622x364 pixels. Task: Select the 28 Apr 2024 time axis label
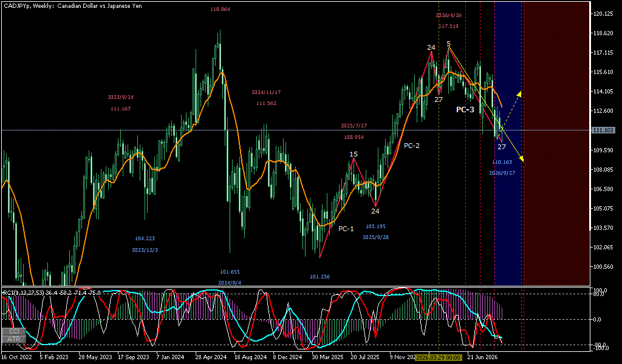(x=211, y=357)
